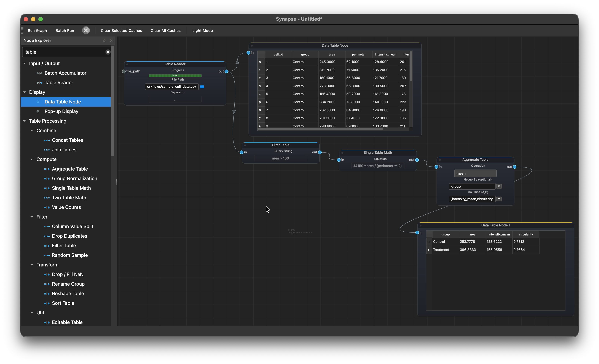Click the 100% progress bar in Table Reader
This screenshot has height=364, width=599.
[175, 76]
